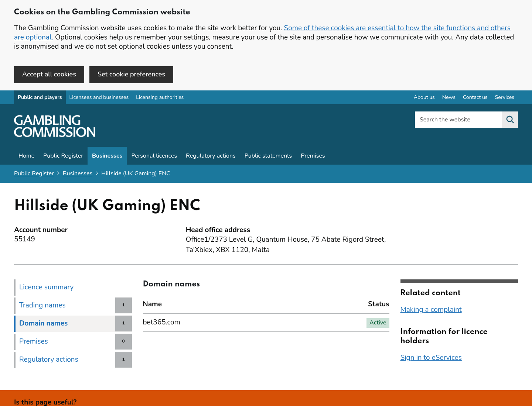
Task: Go to Contact us
Action: click(x=475, y=97)
